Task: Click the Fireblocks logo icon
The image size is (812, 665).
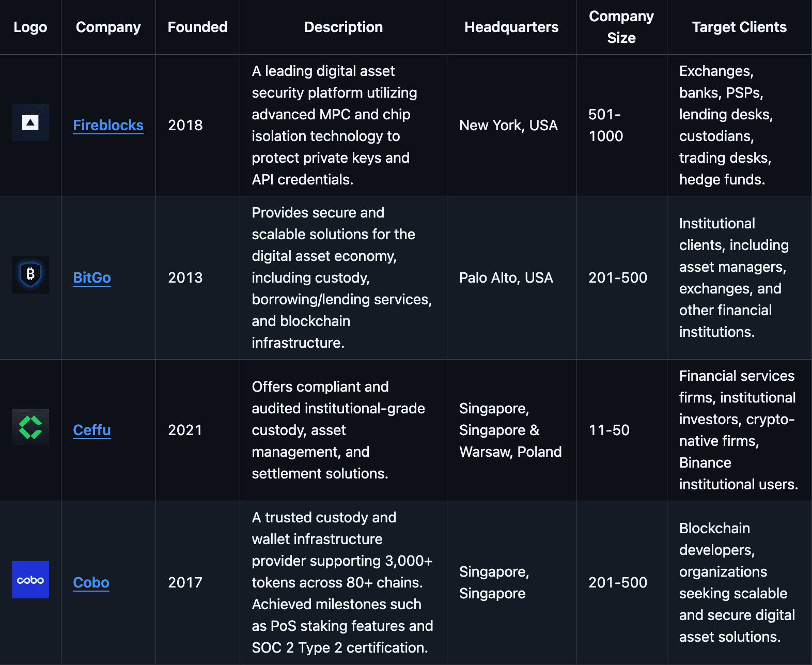Action: [x=30, y=123]
